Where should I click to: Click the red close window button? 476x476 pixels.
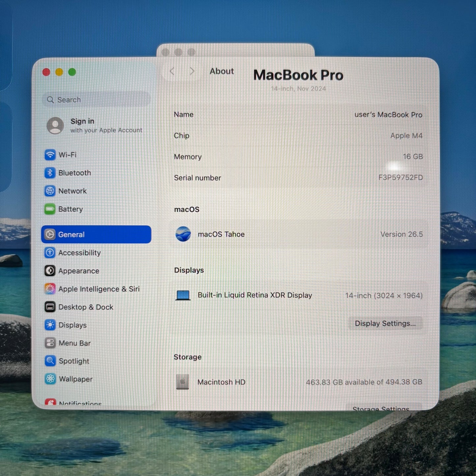tap(46, 72)
